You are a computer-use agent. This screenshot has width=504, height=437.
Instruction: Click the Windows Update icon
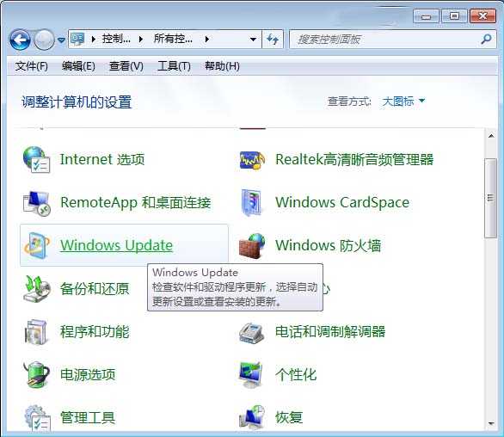pyautogui.click(x=37, y=245)
